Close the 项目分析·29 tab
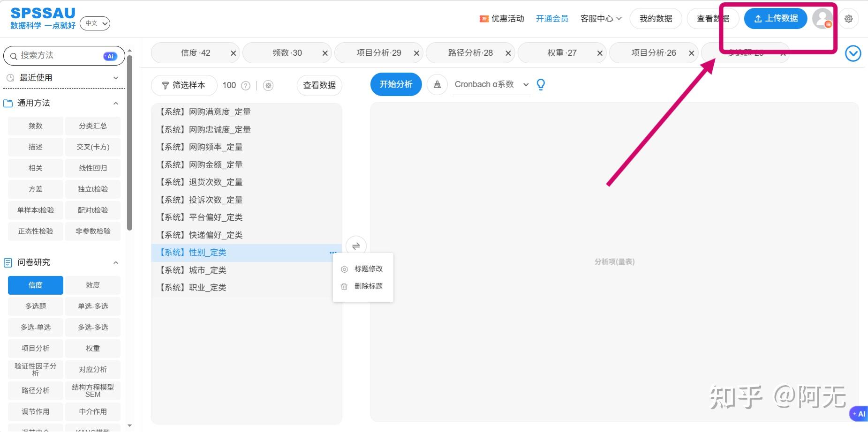The width and height of the screenshot is (868, 432). click(x=416, y=53)
